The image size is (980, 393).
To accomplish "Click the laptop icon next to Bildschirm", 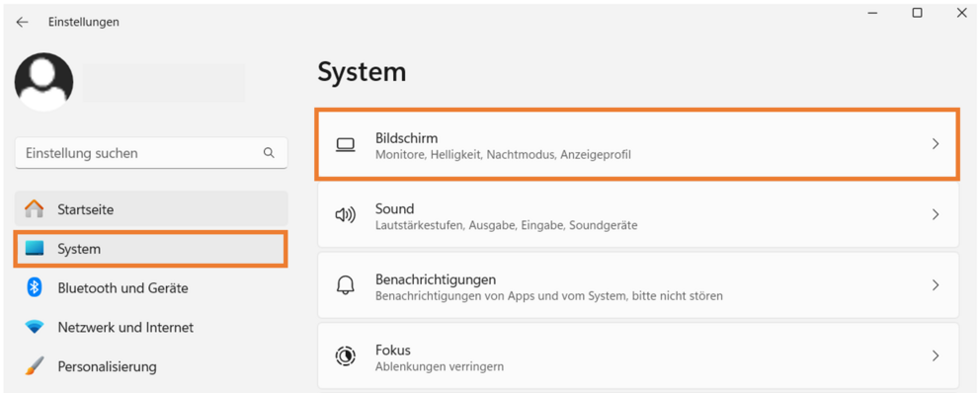I will pyautogui.click(x=345, y=145).
